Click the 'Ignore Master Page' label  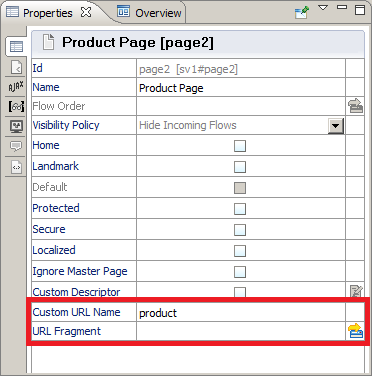80,271
